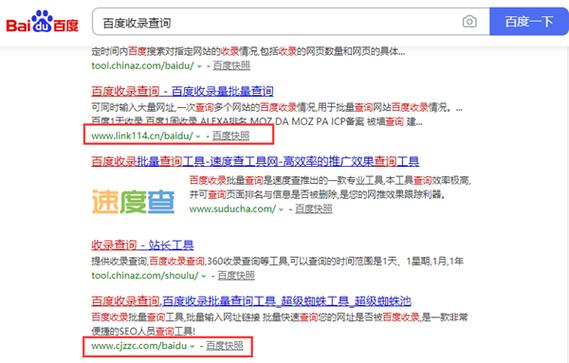Image resolution: width=569 pixels, height=363 pixels.
Task: Open 百度快照 for www.link114.cn/baidu/
Action: coord(231,136)
